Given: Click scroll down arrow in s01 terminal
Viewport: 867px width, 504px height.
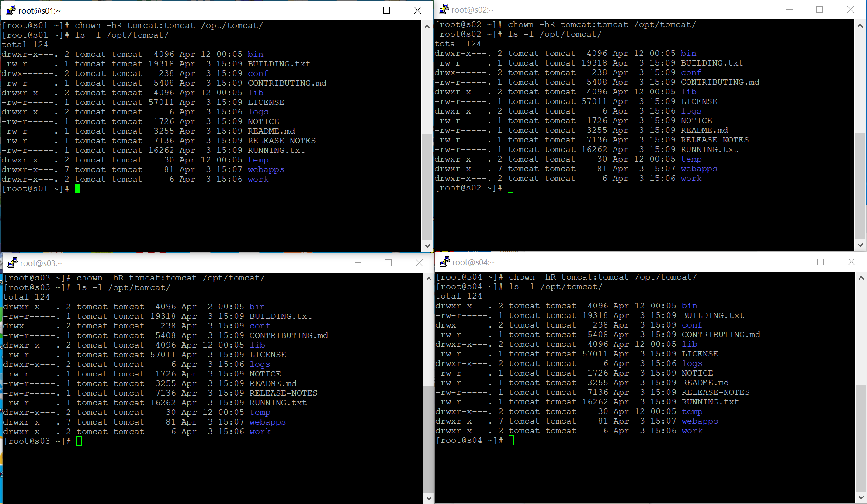Looking at the screenshot, I should click(x=427, y=246).
